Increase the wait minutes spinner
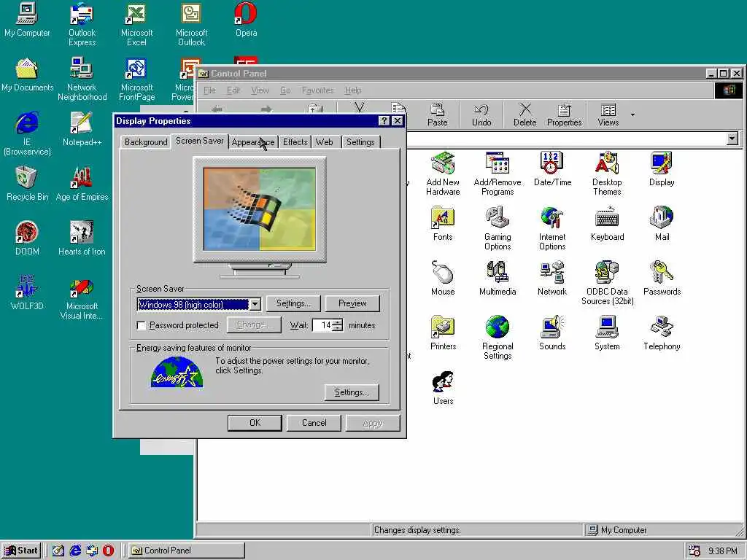Image resolution: width=747 pixels, height=560 pixels. click(338, 322)
